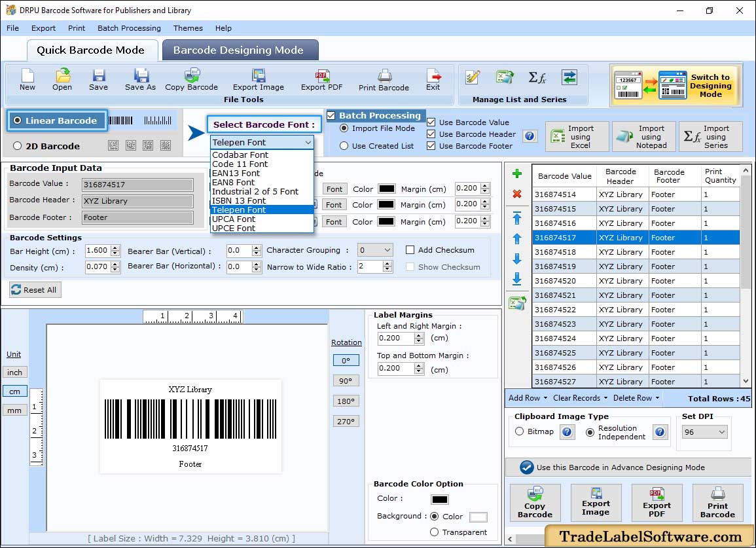Image resolution: width=756 pixels, height=548 pixels.
Task: Choose UPCE Font from the list
Action: 234,228
